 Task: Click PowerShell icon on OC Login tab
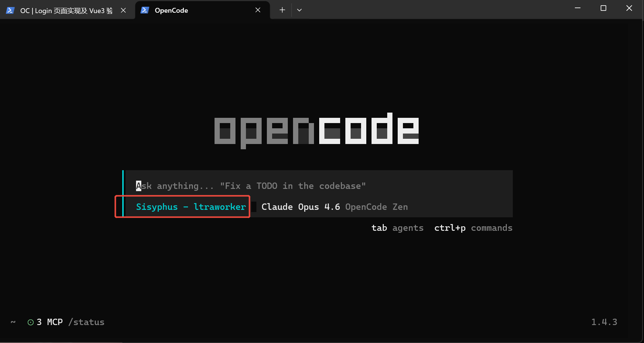pos(10,10)
